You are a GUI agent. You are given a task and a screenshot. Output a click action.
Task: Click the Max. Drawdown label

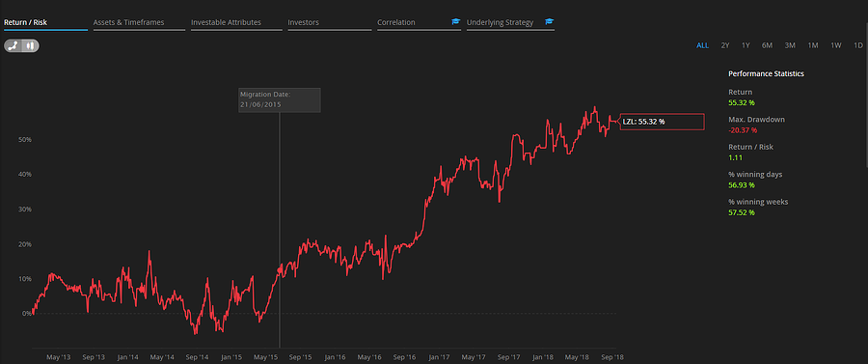(756, 119)
